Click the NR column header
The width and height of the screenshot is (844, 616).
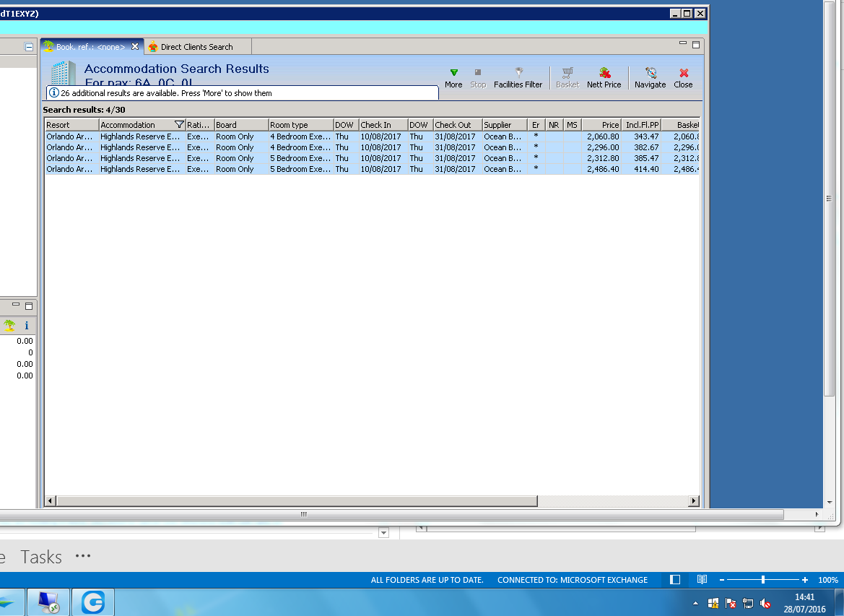[x=554, y=124]
